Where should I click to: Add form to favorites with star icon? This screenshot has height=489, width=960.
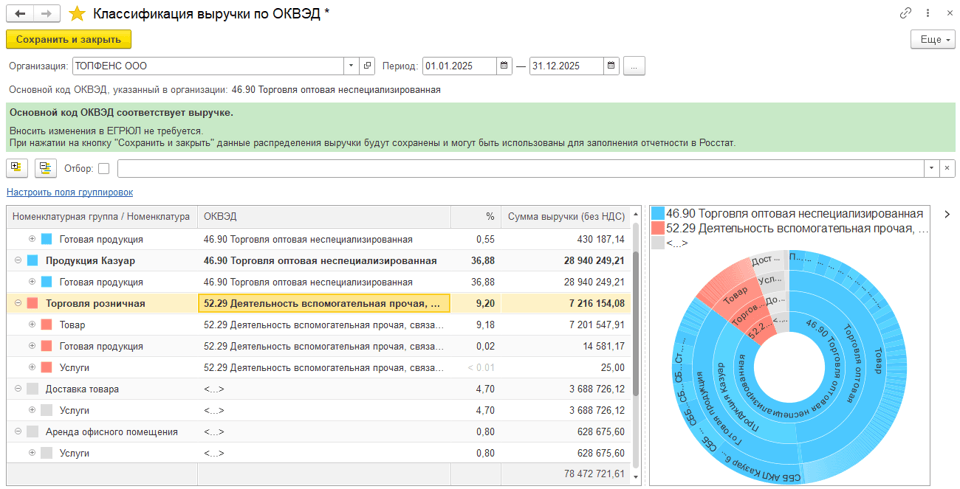click(x=77, y=14)
